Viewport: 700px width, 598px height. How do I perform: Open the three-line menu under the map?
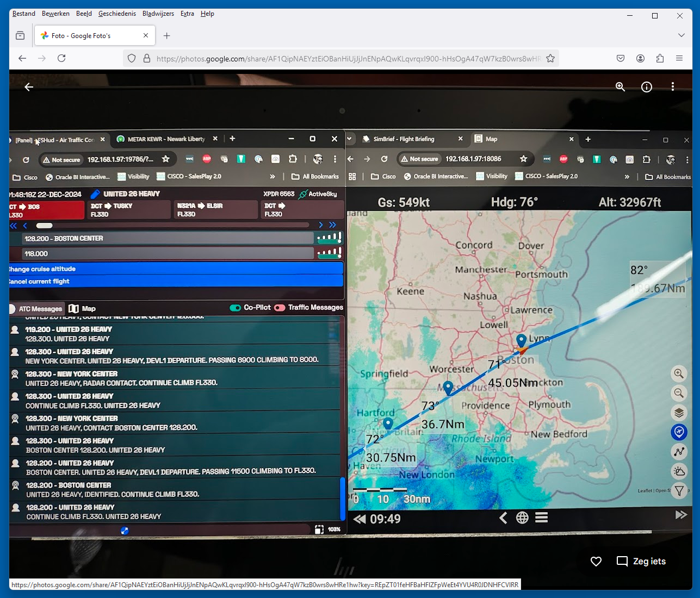[541, 518]
